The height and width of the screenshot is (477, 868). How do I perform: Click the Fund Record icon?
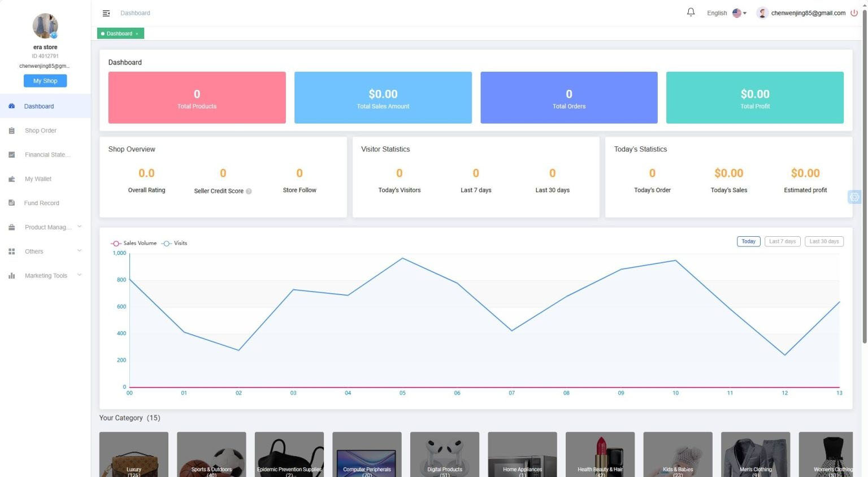click(11, 203)
